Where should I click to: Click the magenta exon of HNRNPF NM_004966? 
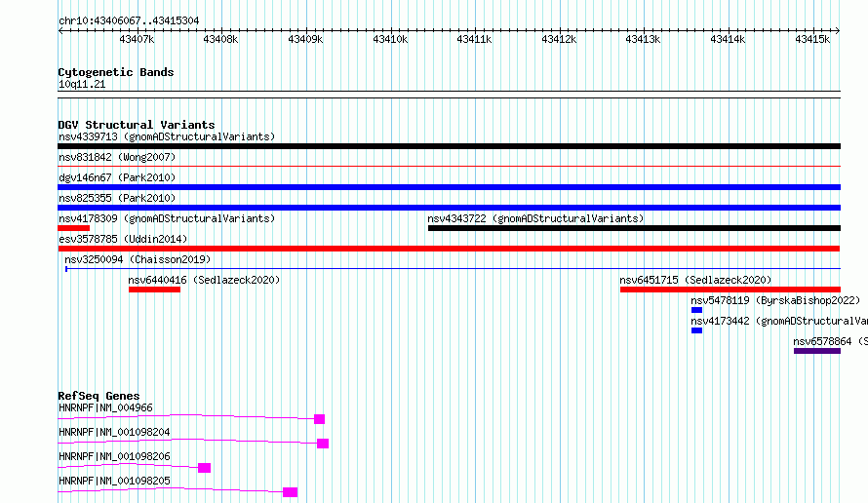point(319,419)
